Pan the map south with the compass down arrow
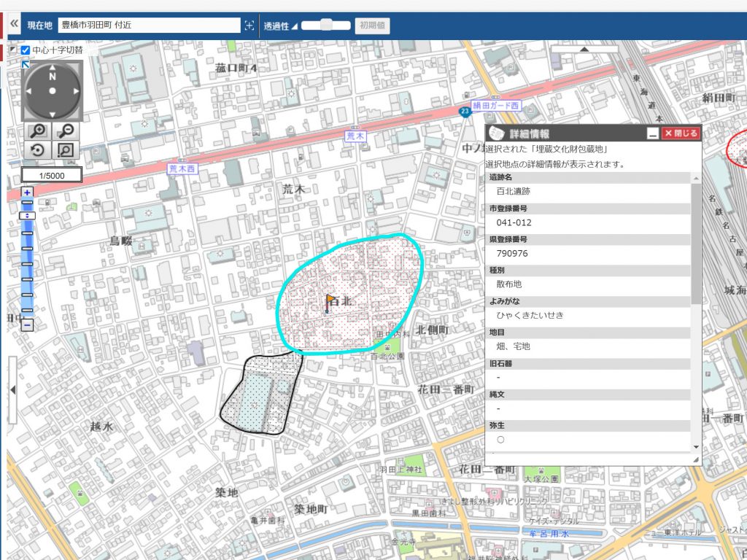Image resolution: width=747 pixels, height=560 pixels. [53, 114]
